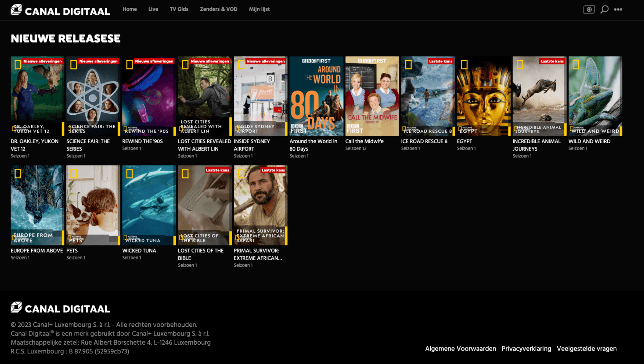This screenshot has height=364, width=644.
Task: Click the 'PETS' title text
Action: (72, 250)
